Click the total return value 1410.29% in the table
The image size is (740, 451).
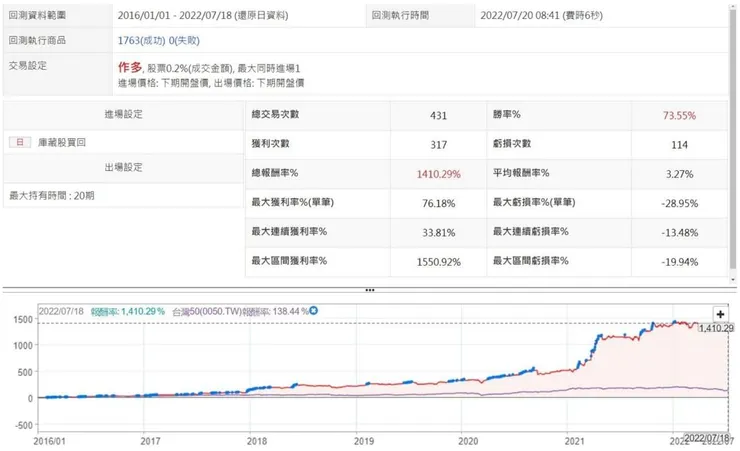[x=438, y=174]
